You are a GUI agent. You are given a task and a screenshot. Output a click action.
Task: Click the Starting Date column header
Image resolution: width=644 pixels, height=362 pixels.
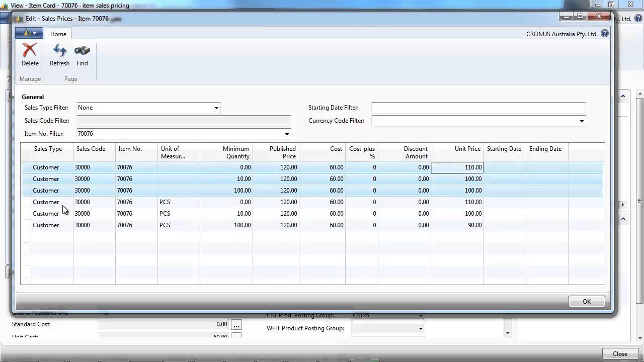[x=505, y=152]
